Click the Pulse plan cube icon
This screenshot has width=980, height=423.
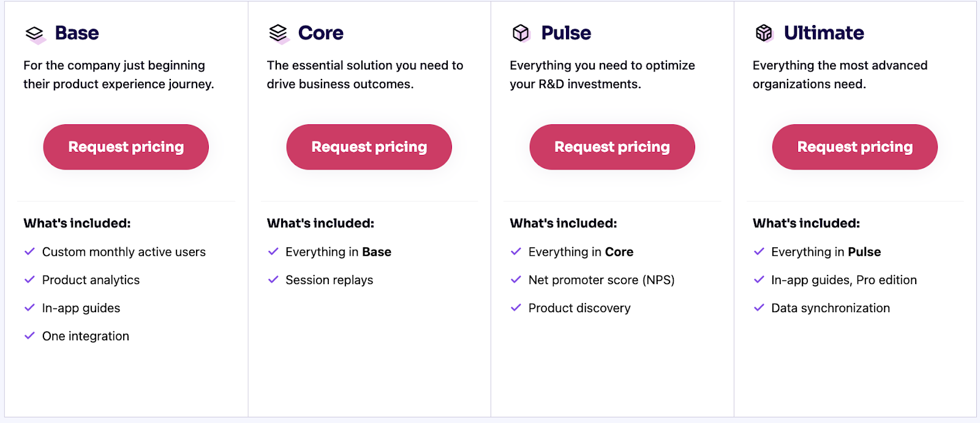[521, 33]
